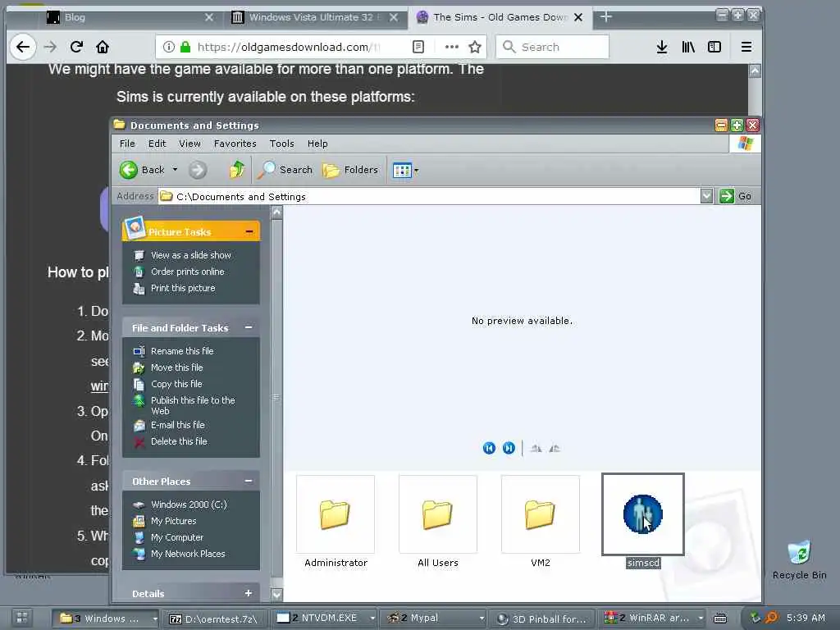This screenshot has height=630, width=840.
Task: Open the View menu in Explorer
Action: [189, 144]
